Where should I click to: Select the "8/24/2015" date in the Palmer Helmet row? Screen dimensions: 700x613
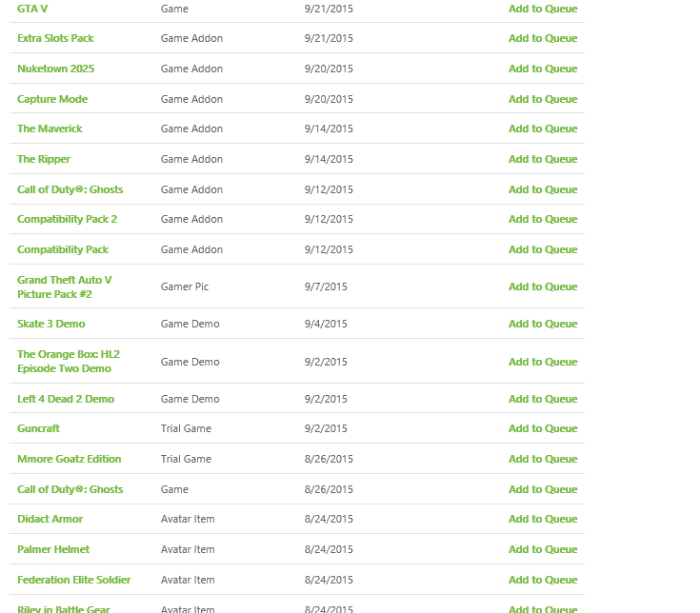[329, 549]
